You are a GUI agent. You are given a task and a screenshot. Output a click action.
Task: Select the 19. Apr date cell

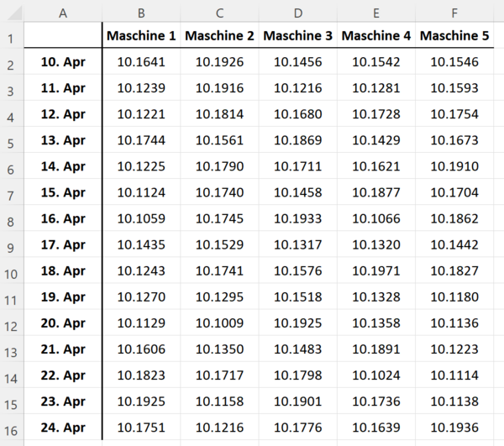pos(63,296)
